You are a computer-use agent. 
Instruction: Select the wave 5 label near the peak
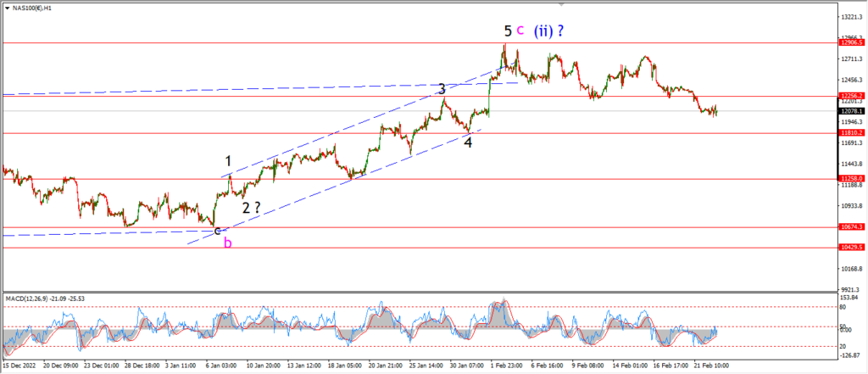pyautogui.click(x=508, y=31)
